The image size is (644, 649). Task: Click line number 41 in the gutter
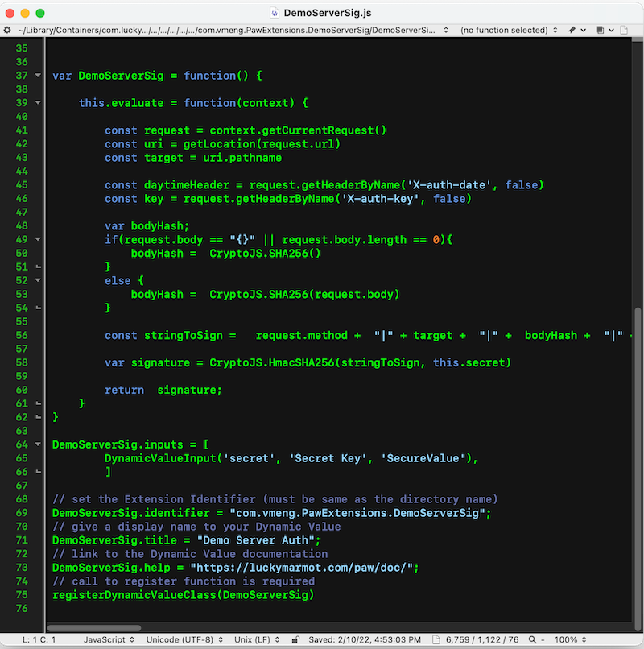click(22, 130)
